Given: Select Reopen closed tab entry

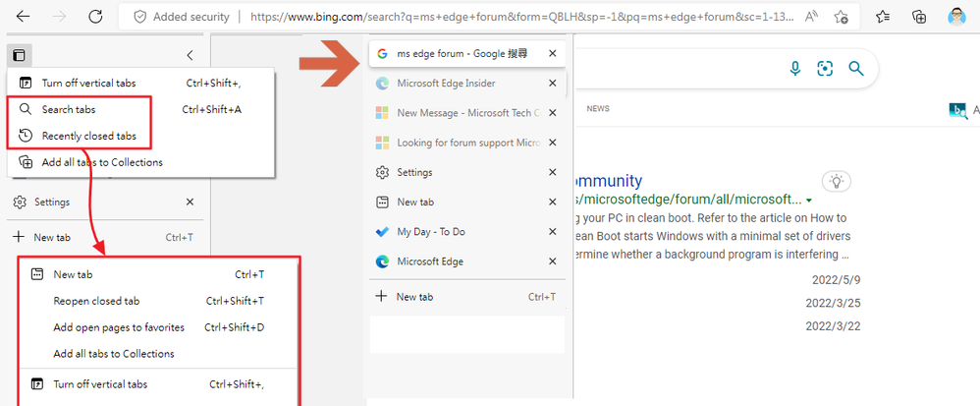Looking at the screenshot, I should (158, 301).
